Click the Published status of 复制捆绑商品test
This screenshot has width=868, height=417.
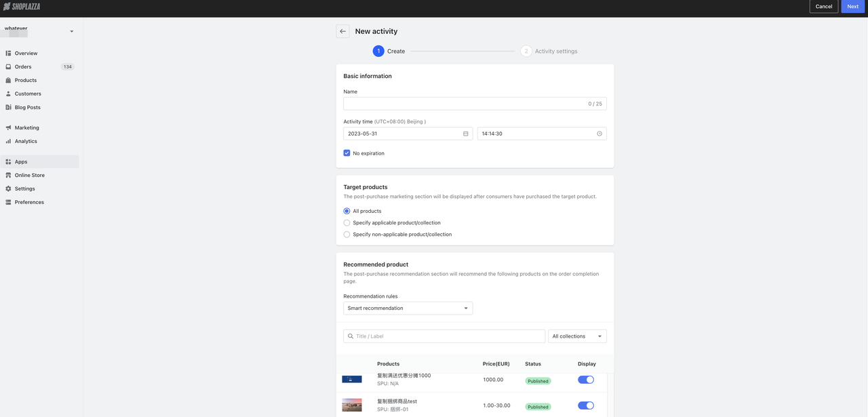pos(538,407)
